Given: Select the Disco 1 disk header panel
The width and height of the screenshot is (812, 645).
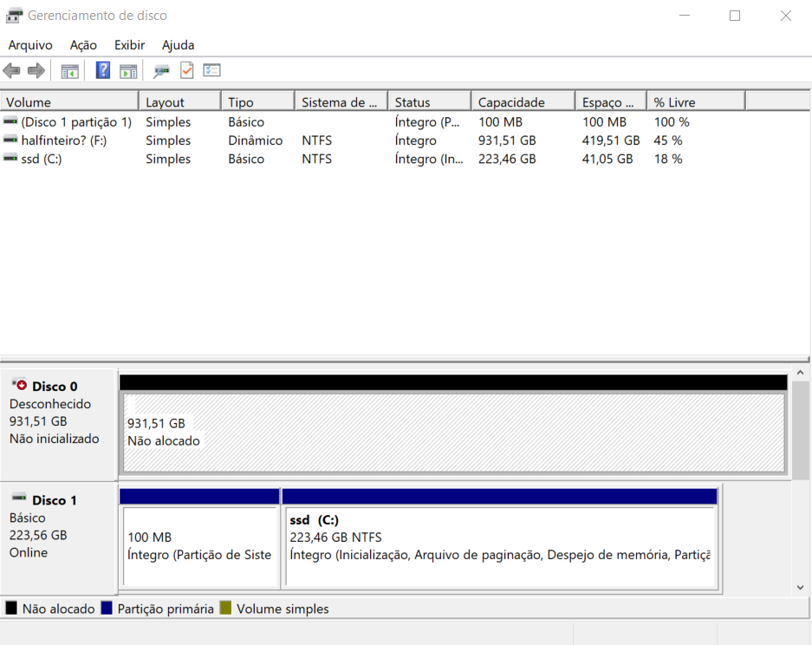Looking at the screenshot, I should (x=59, y=538).
